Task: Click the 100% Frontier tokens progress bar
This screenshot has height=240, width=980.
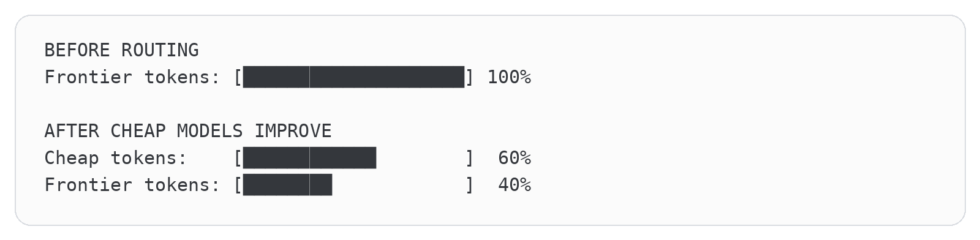Action: point(353,77)
